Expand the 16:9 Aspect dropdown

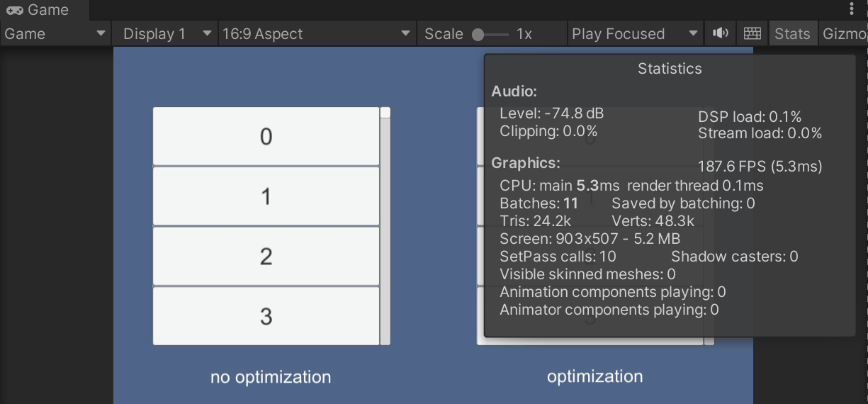[315, 33]
